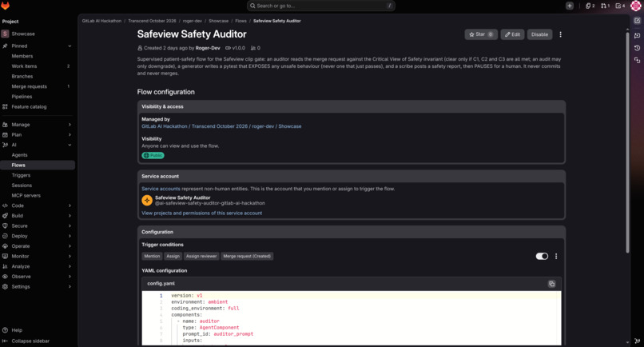This screenshot has width=644, height=347.
Task: Open Branches in pinned items
Action: 38,77
